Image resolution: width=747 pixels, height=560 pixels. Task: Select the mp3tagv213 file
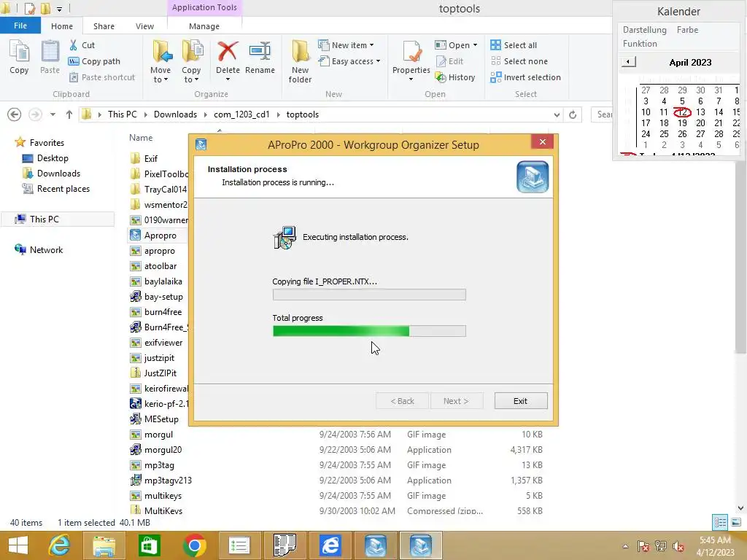click(x=168, y=481)
